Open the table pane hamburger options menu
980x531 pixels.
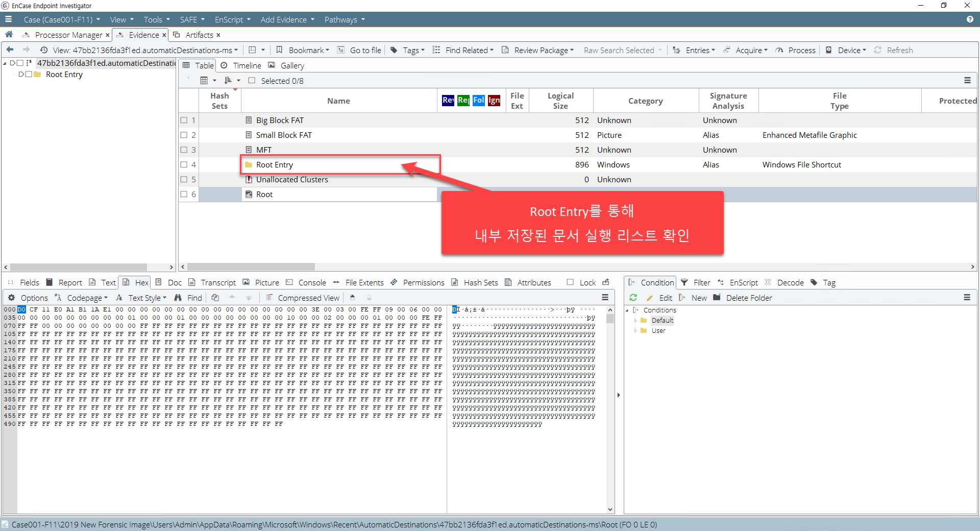click(x=967, y=80)
